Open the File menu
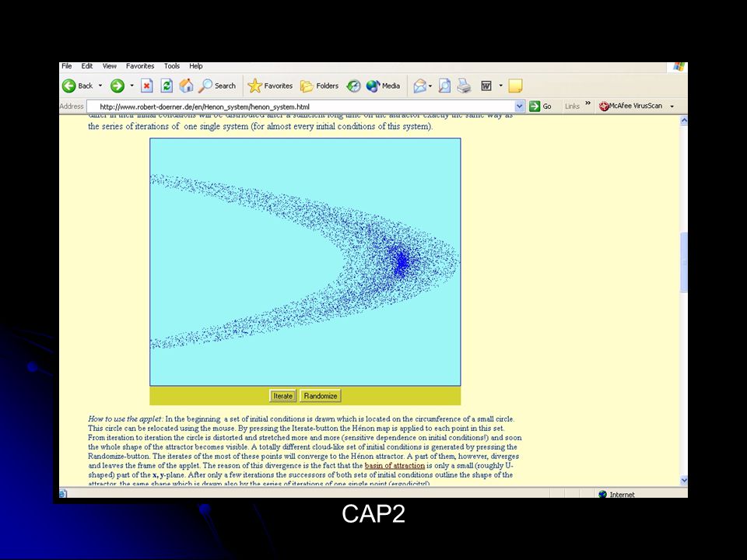This screenshot has height=560, width=747. pos(67,66)
